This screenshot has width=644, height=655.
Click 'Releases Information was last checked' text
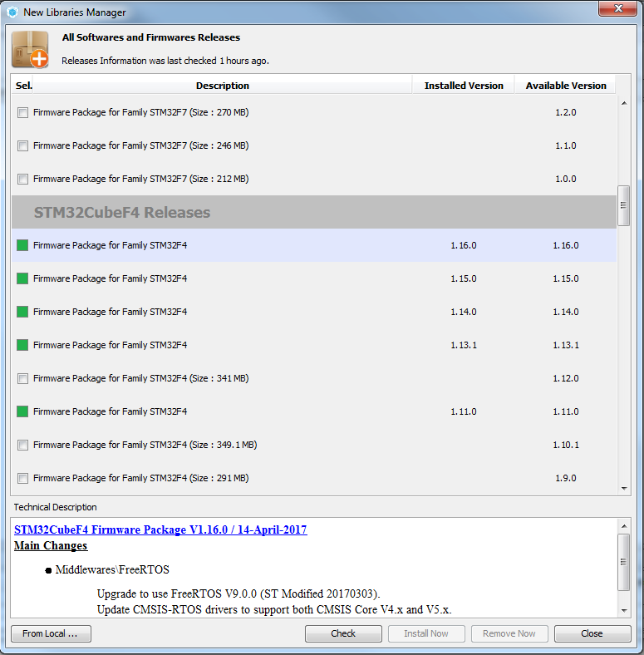coord(165,61)
